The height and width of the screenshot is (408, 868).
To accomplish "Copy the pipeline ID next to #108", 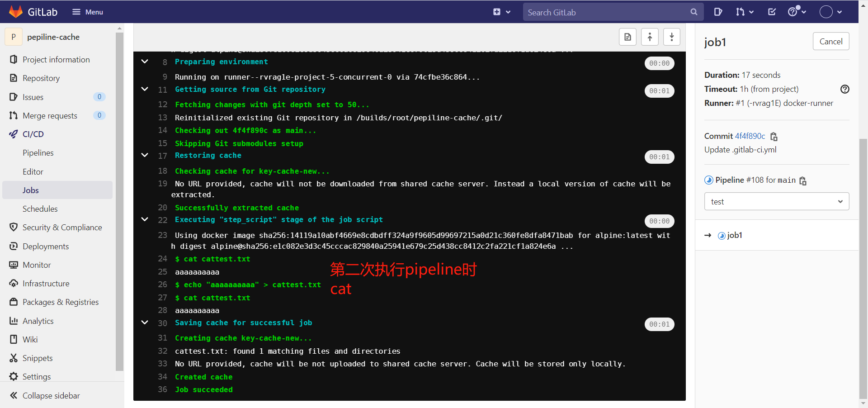I will 802,181.
